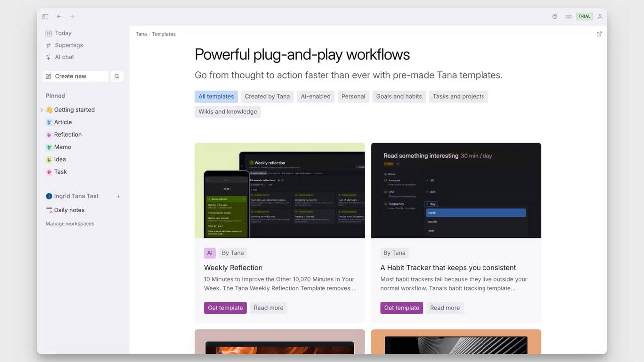Open the Daily notes label
Viewport: 644px width, 362px height.
69,210
